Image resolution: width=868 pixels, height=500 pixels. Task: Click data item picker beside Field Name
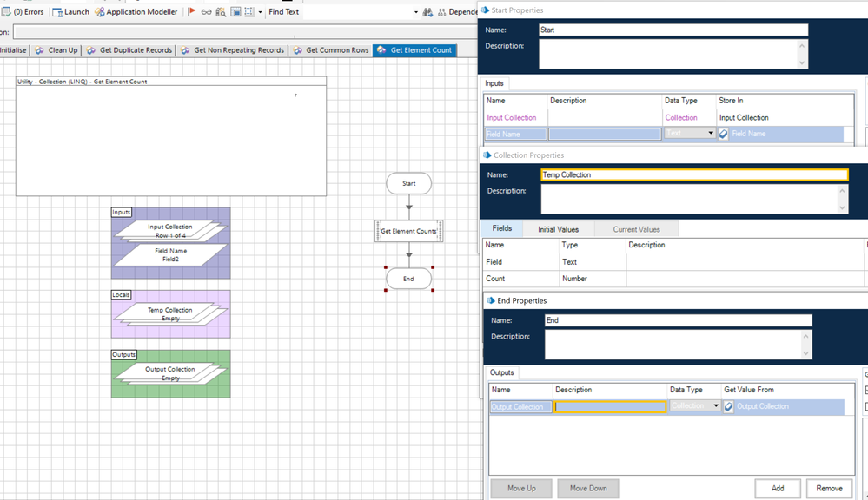click(724, 134)
